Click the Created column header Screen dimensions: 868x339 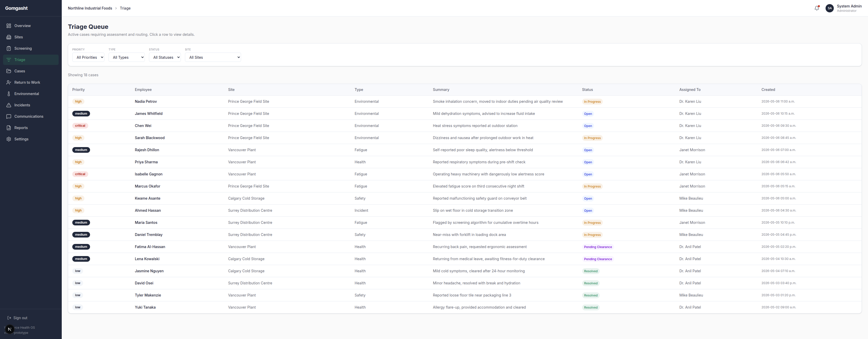[x=768, y=90]
